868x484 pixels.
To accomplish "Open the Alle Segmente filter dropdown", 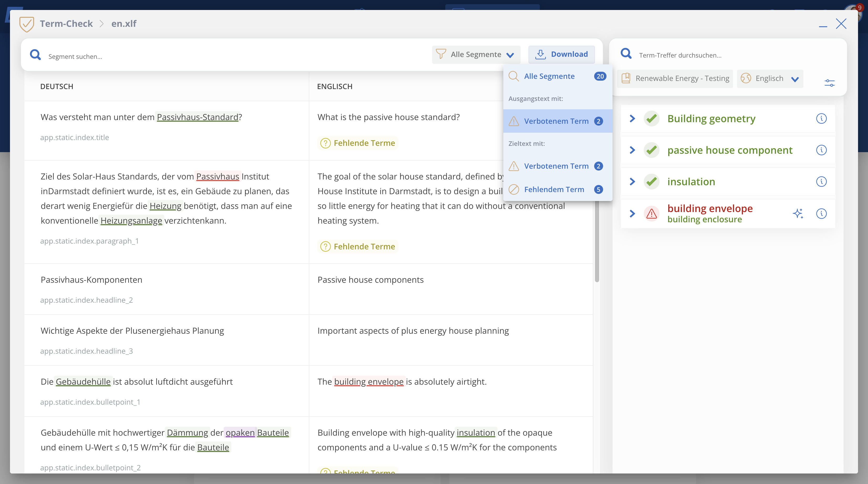I will click(476, 55).
